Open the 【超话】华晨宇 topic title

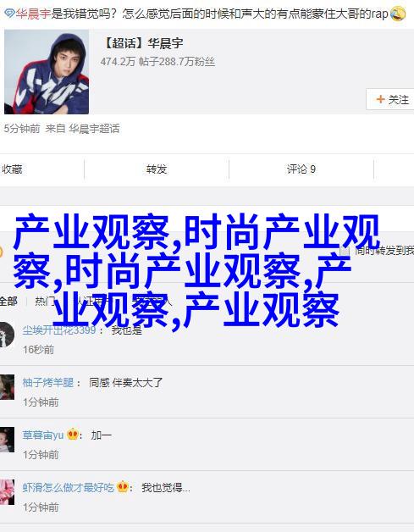(142, 43)
